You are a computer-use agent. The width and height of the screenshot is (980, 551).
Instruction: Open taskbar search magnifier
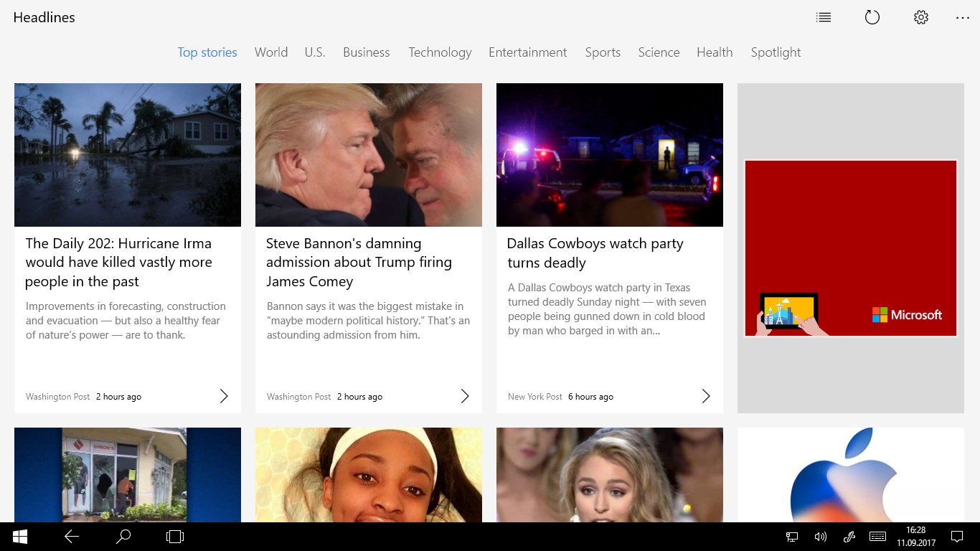(123, 536)
